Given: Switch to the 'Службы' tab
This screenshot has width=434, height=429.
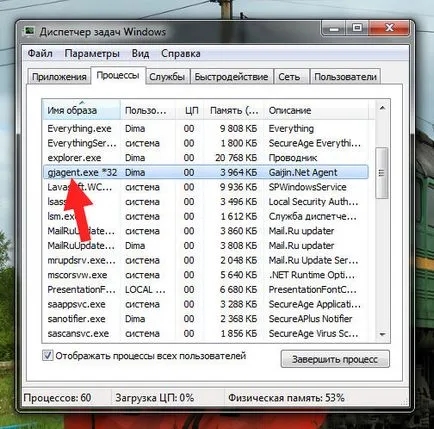Looking at the screenshot, I should [x=167, y=77].
